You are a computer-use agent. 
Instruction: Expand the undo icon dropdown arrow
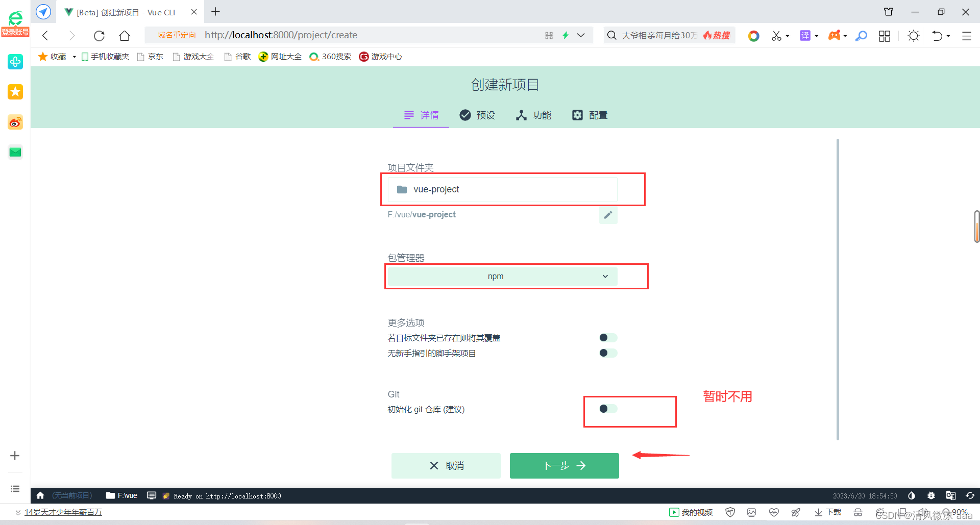point(948,36)
